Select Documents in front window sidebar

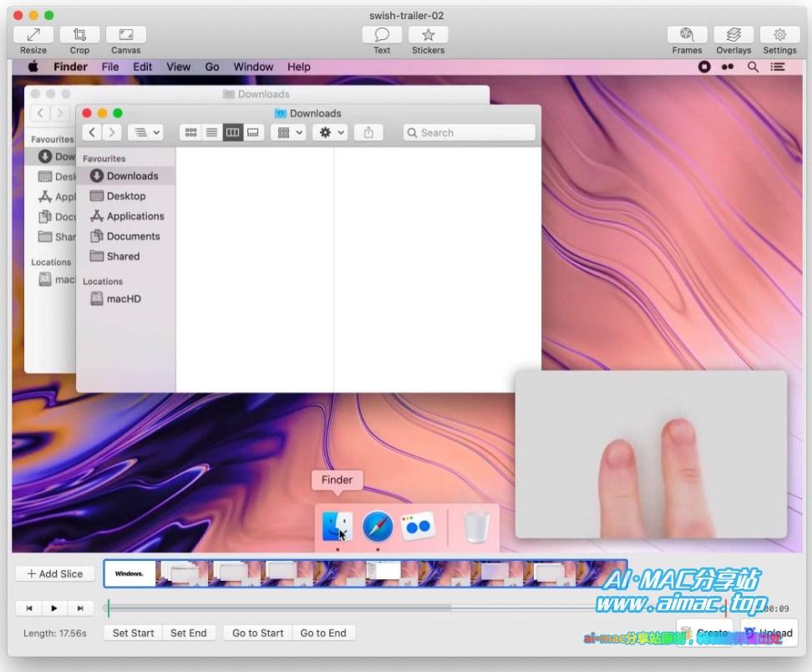124,237
